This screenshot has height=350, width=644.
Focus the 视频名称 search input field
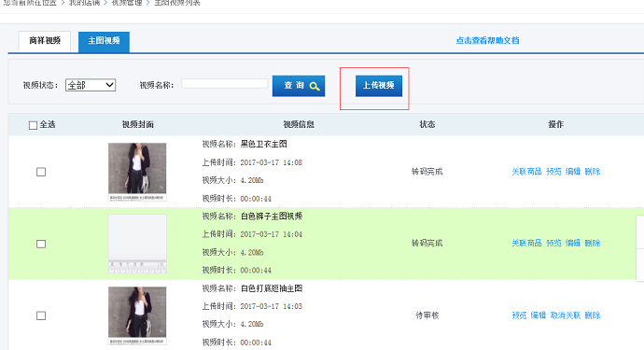(x=224, y=83)
